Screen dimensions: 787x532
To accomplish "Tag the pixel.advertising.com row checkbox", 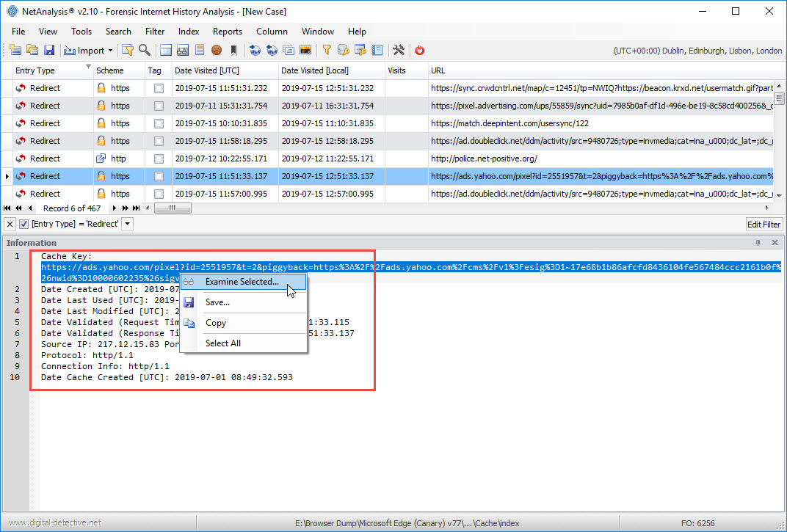I will [x=159, y=106].
